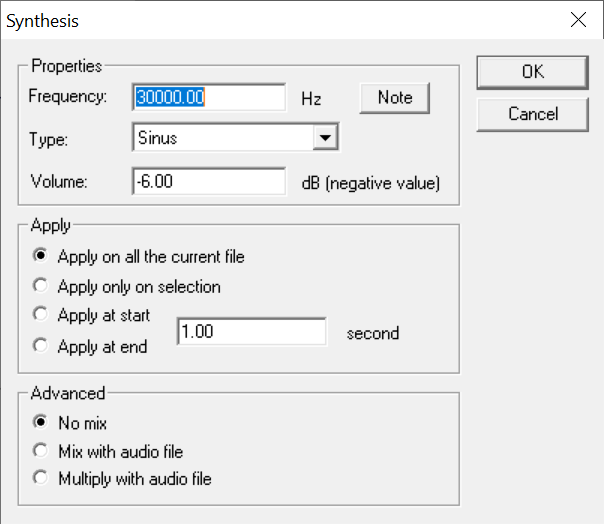Choose Mix with audio file

tap(40, 451)
